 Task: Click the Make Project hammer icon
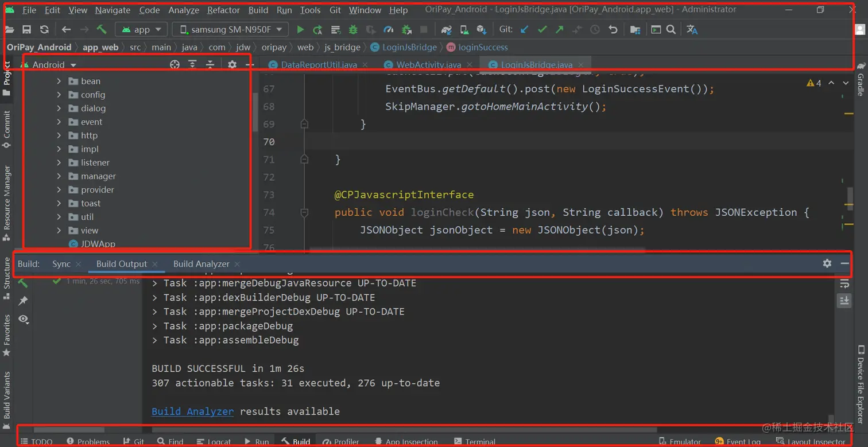click(102, 29)
